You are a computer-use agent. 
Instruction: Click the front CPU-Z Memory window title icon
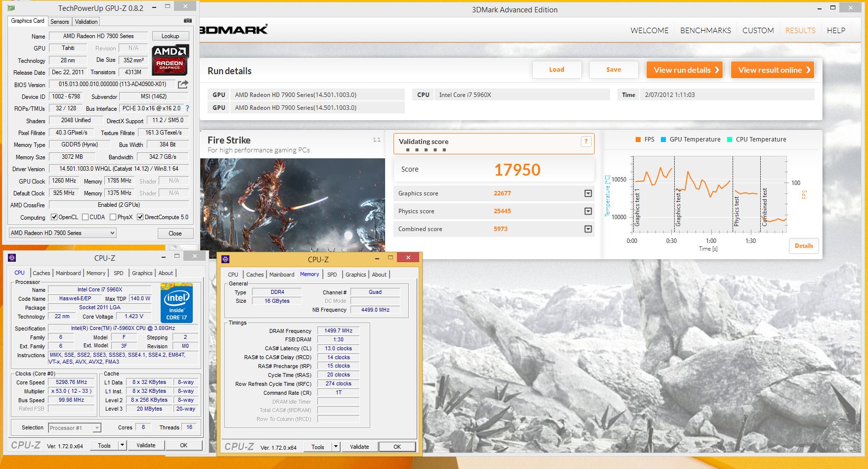(x=225, y=259)
